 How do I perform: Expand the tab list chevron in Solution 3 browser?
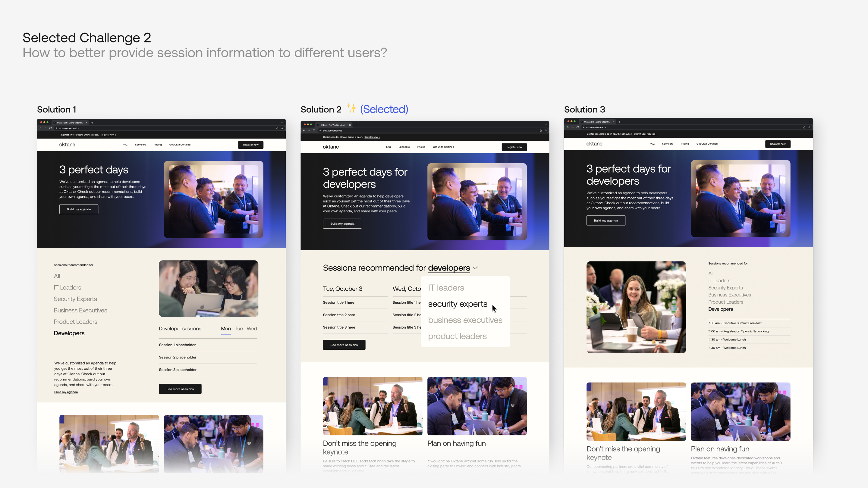point(809,122)
